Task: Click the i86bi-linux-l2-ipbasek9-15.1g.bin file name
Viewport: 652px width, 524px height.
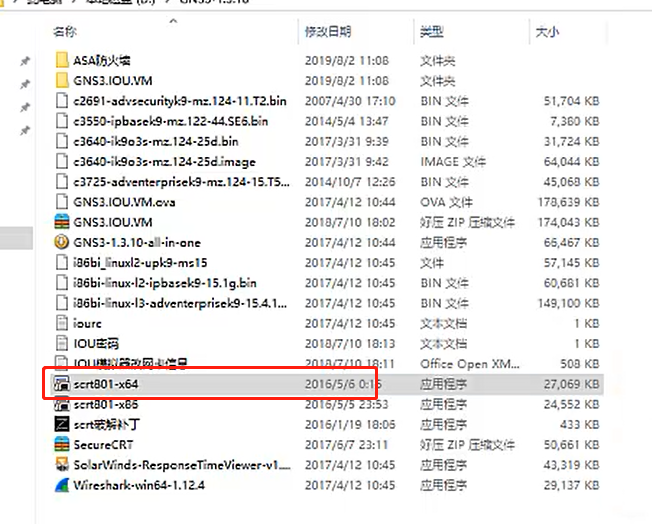Action: (165, 283)
